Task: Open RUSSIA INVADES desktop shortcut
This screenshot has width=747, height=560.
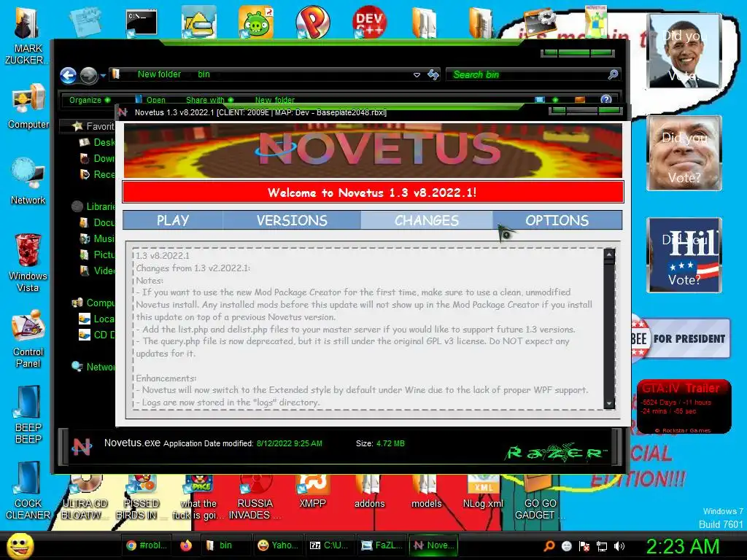Action: (255, 497)
